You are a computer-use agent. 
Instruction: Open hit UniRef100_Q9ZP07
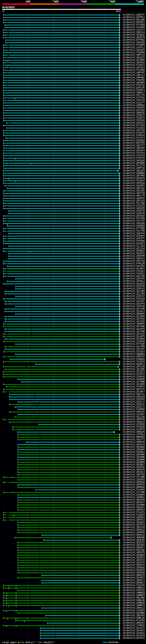coord(133,15)
